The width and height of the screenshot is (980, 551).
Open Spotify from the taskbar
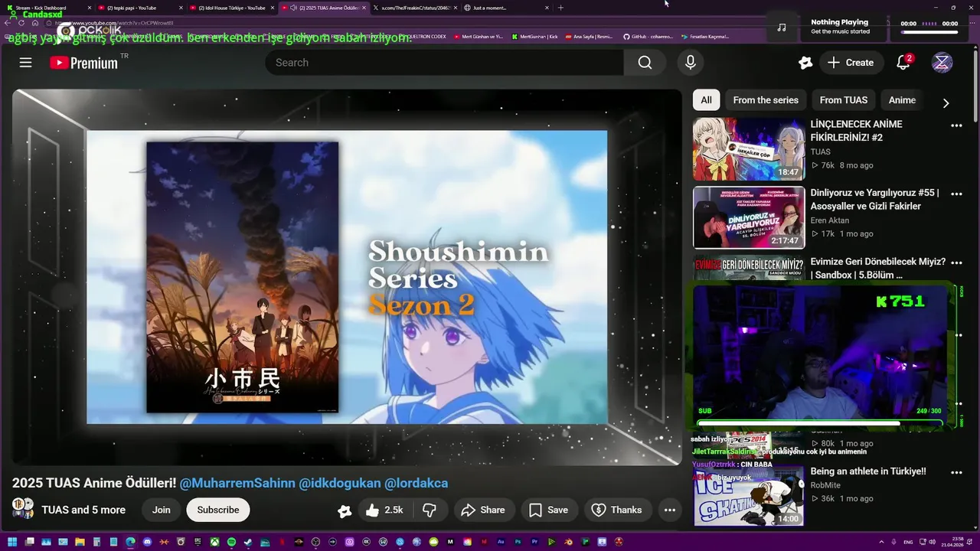coord(231,542)
